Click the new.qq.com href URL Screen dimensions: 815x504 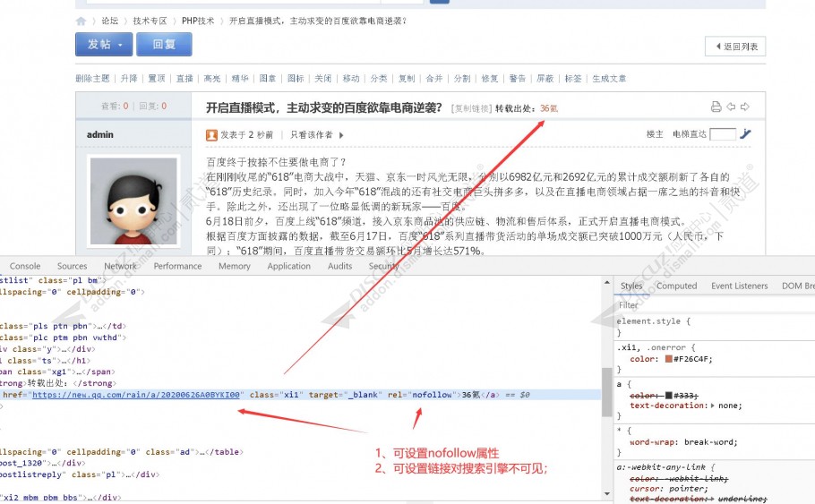pyautogui.click(x=136, y=395)
